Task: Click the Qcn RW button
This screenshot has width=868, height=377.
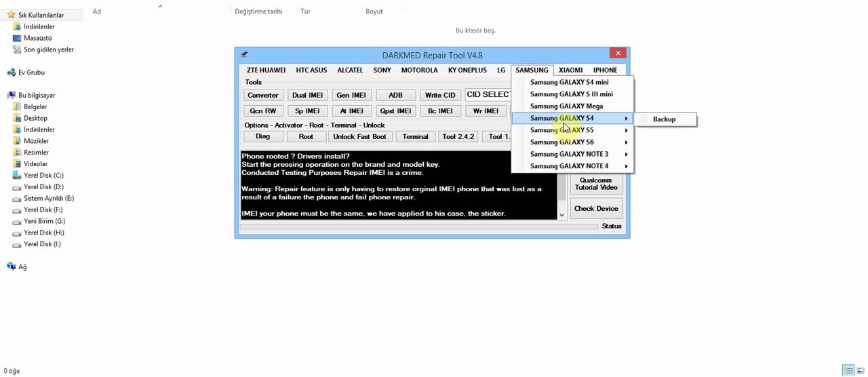Action: (263, 111)
